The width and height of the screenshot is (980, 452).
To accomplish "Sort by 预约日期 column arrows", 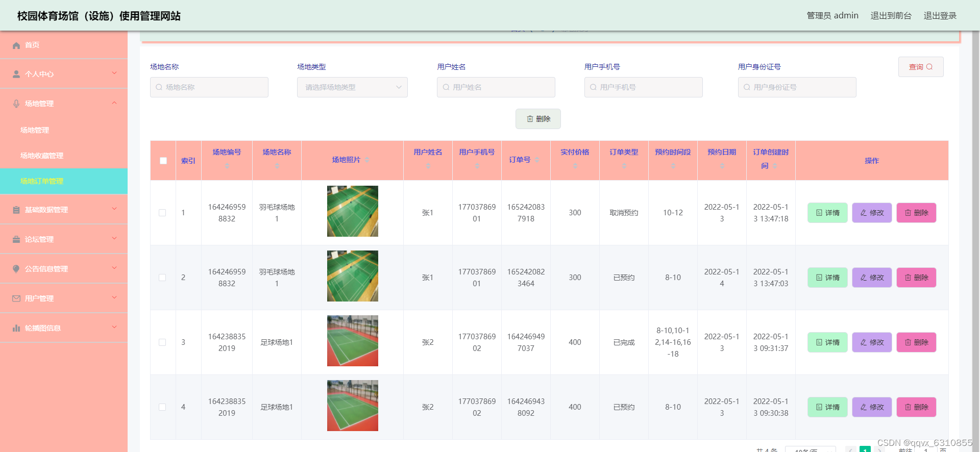I will click(x=722, y=166).
